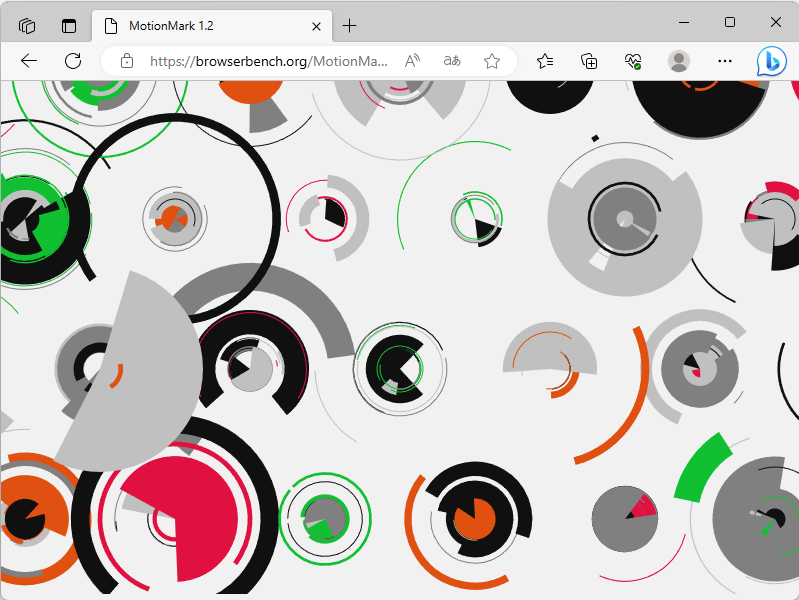
Task: Minimize the Edge window
Action: 684,22
